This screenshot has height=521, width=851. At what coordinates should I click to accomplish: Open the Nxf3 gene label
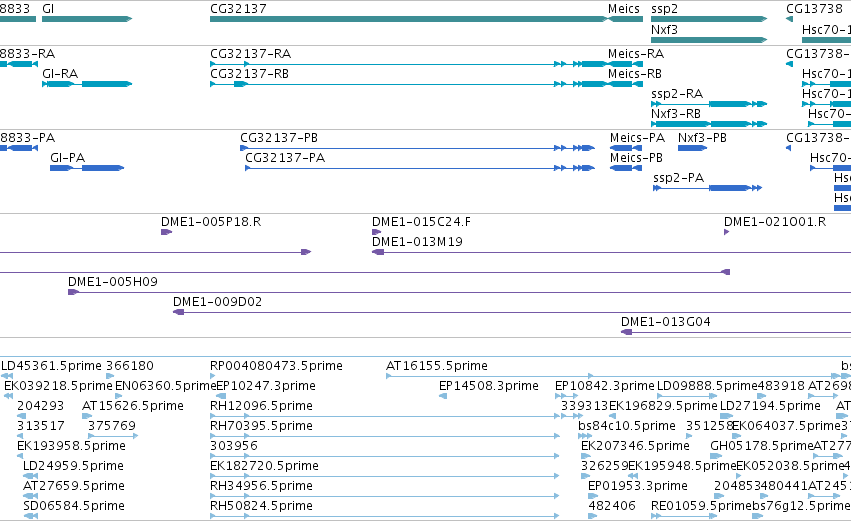(664, 29)
